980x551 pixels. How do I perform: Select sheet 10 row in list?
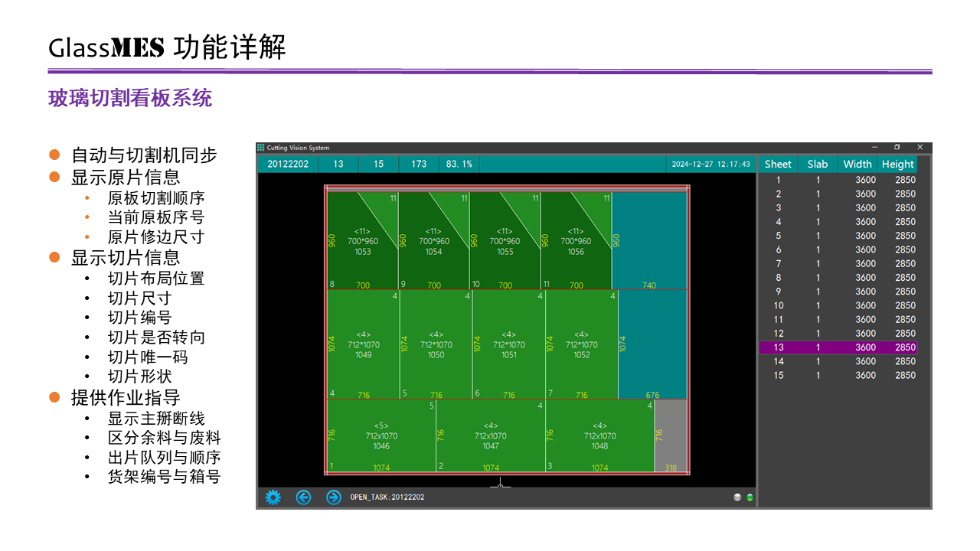[x=838, y=305]
